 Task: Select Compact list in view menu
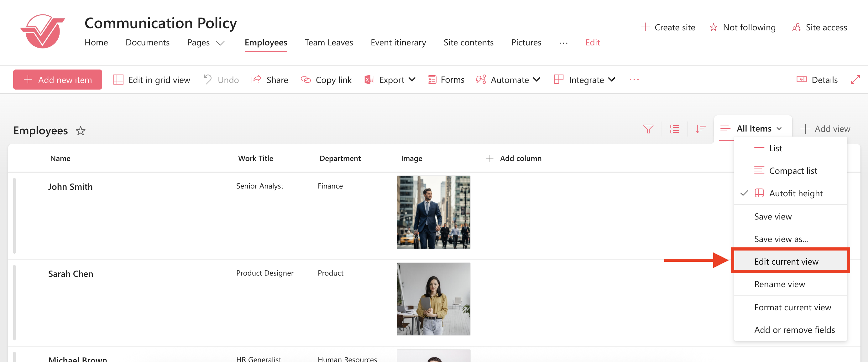tap(793, 171)
